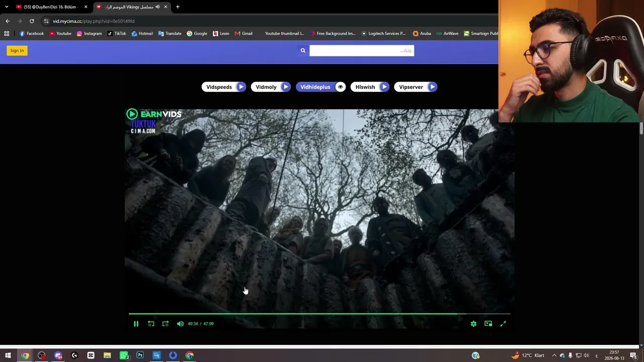Click the address bar URL

tap(94, 21)
